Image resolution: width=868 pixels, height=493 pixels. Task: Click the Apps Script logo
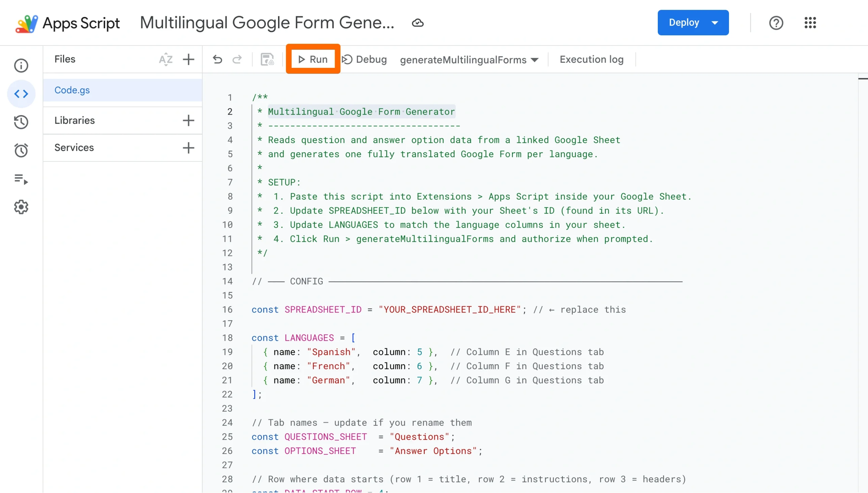click(x=26, y=23)
